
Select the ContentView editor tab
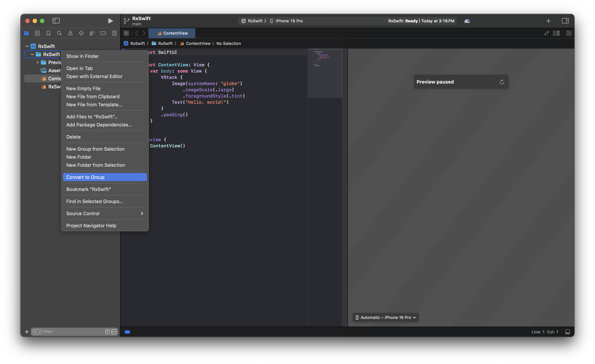tap(172, 33)
